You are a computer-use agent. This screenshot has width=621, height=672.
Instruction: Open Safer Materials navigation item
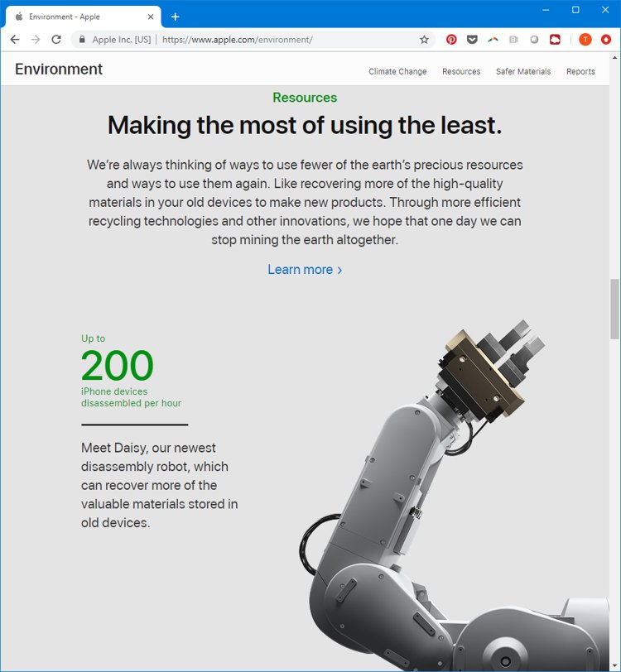click(x=523, y=71)
